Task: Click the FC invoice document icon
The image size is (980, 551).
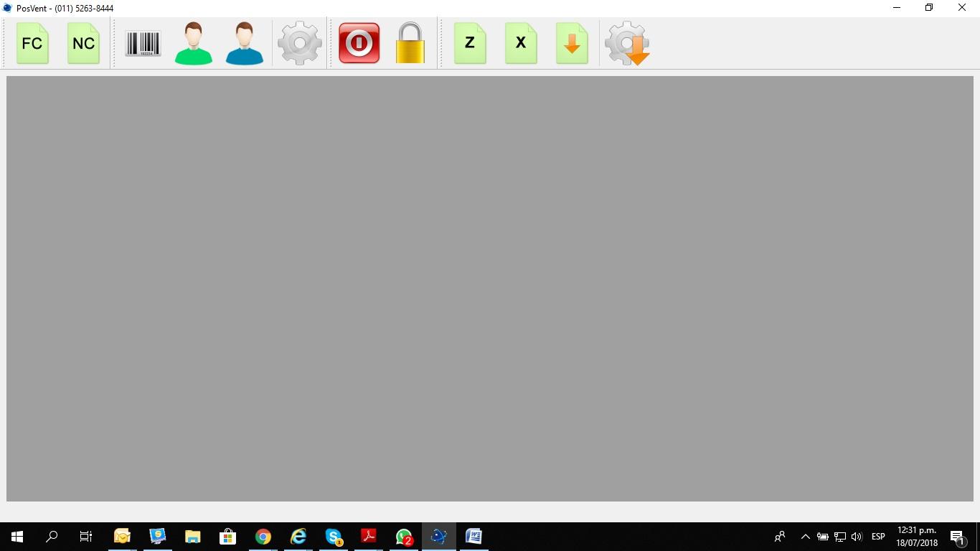Action: (x=32, y=44)
